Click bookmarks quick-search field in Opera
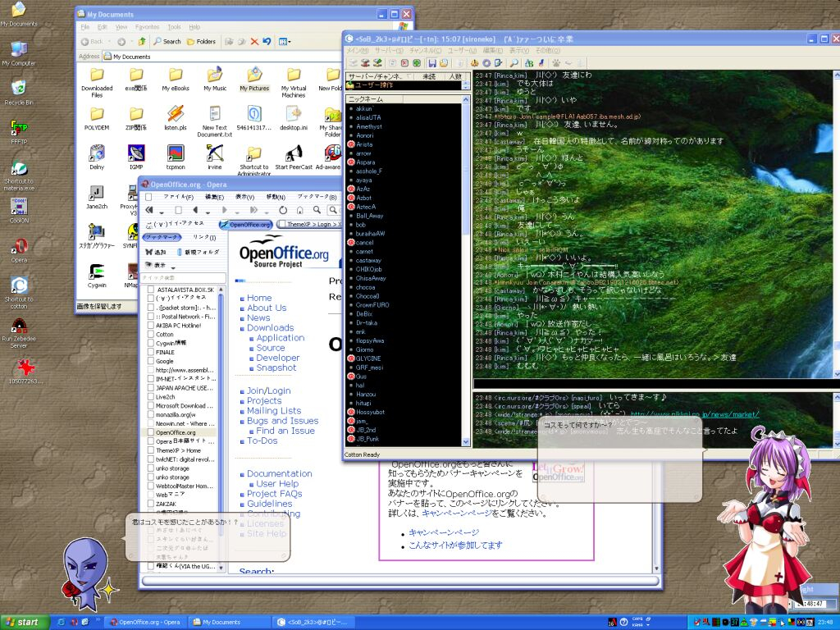This screenshot has width=840, height=630. pyautogui.click(x=183, y=277)
